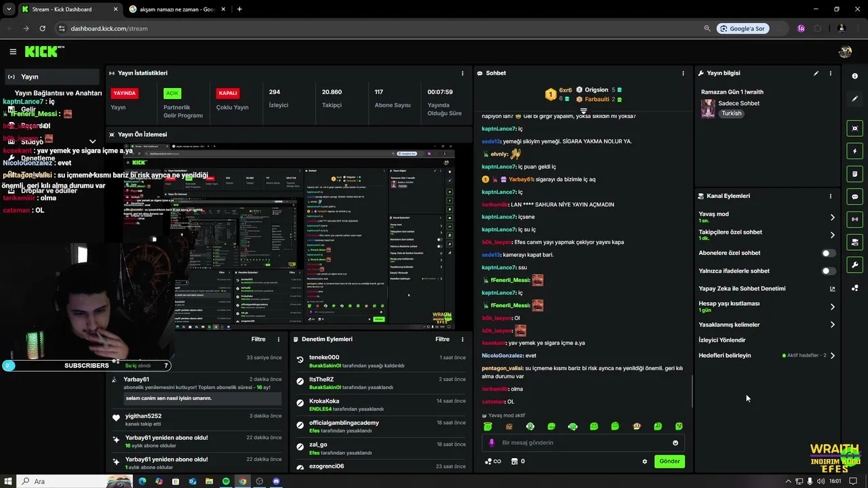Toggle Yalnızca ifadelerle sohbet switch
Image resolution: width=868 pixels, height=488 pixels.
(x=829, y=271)
